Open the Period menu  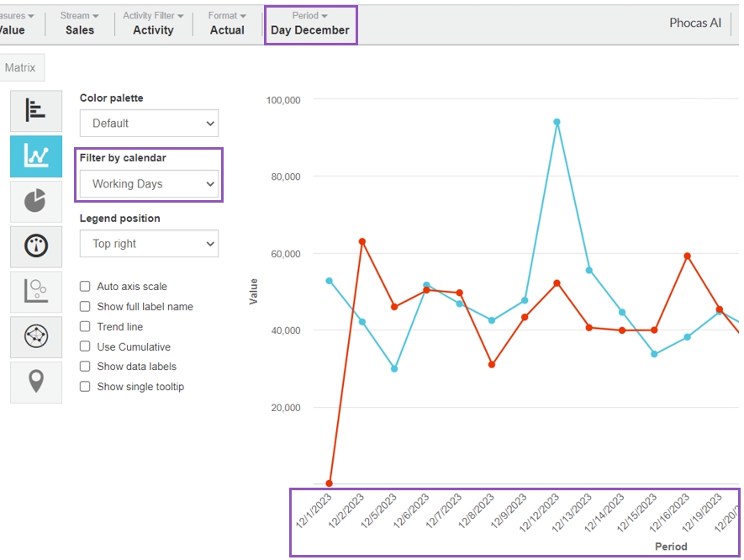pos(310,24)
